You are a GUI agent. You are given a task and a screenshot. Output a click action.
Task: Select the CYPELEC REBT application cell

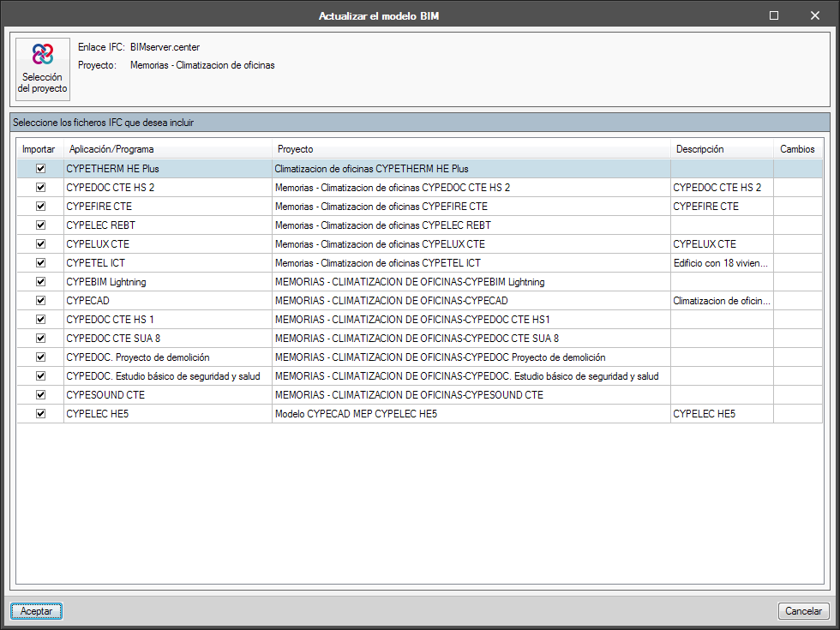[x=168, y=225]
